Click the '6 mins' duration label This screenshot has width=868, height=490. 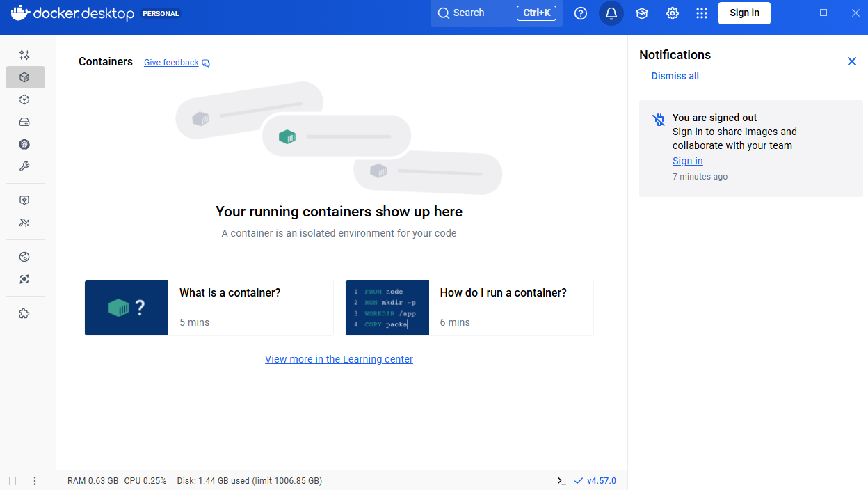click(455, 322)
